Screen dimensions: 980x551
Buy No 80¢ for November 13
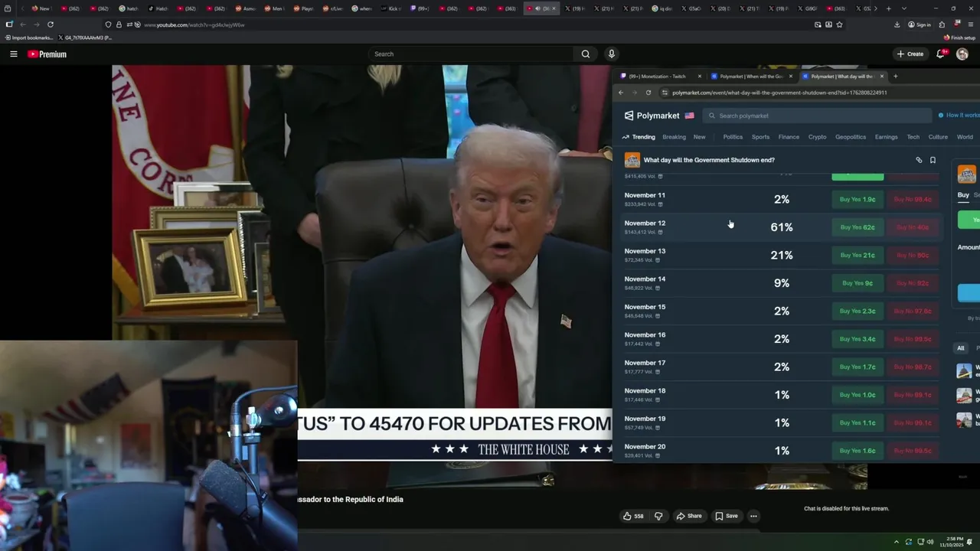click(x=913, y=255)
